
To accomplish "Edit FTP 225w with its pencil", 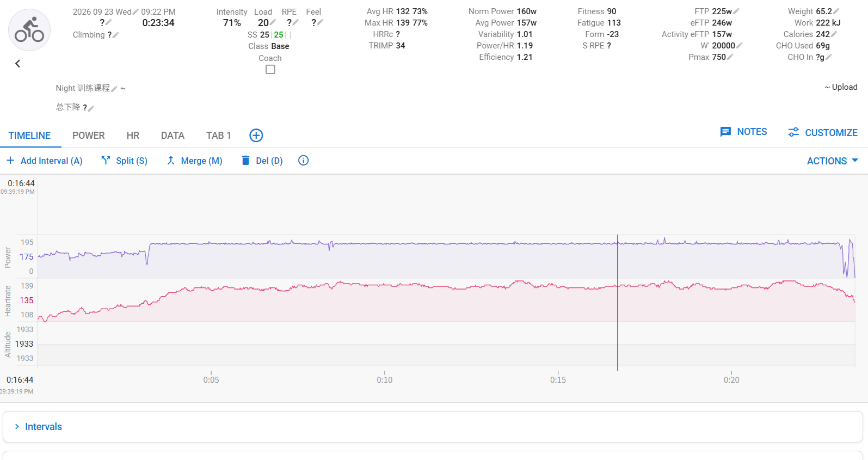I will [x=736, y=11].
